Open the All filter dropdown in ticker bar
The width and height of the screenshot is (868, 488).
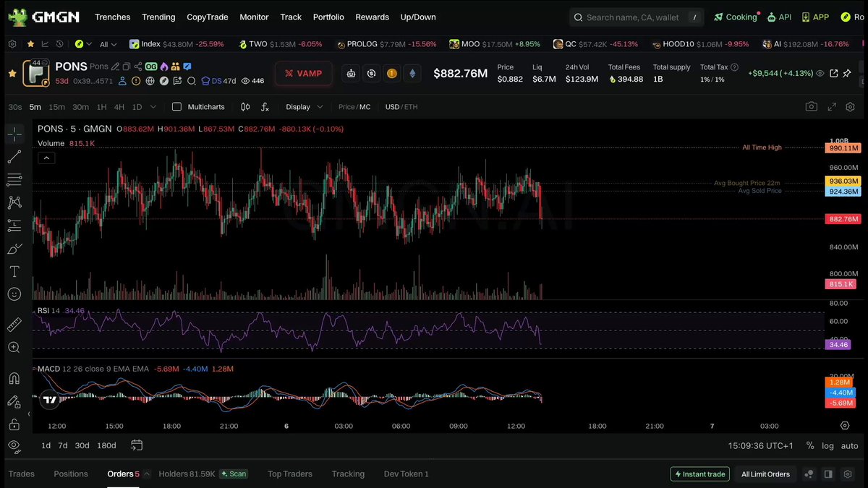(109, 44)
